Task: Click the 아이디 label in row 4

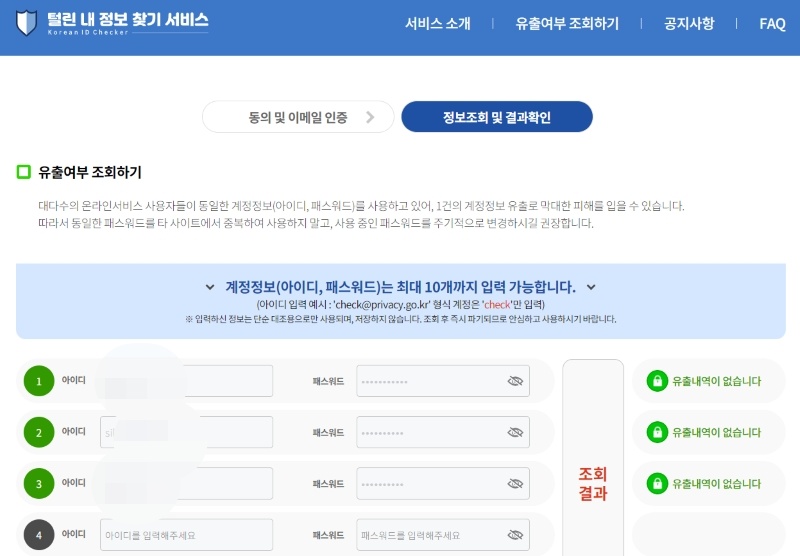Action: pyautogui.click(x=73, y=534)
